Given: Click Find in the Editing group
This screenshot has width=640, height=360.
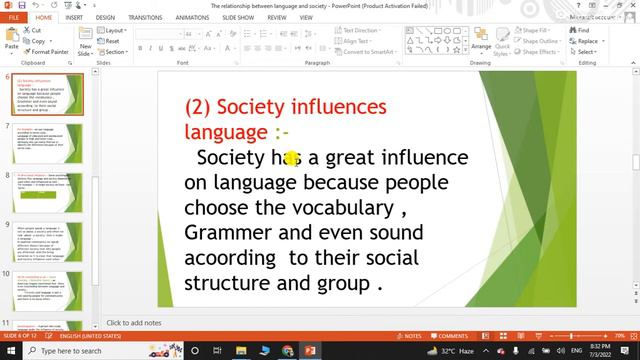Looking at the screenshot, I should point(580,30).
